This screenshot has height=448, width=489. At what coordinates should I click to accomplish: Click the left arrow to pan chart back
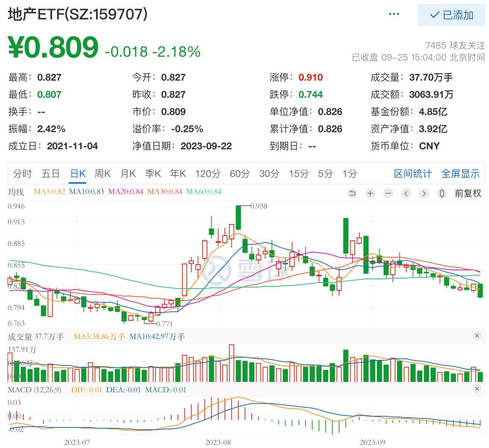click(406, 193)
